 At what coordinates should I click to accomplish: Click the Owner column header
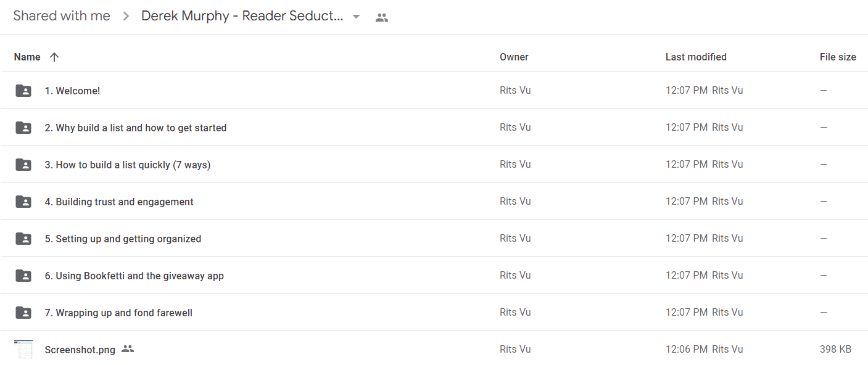pos(514,57)
